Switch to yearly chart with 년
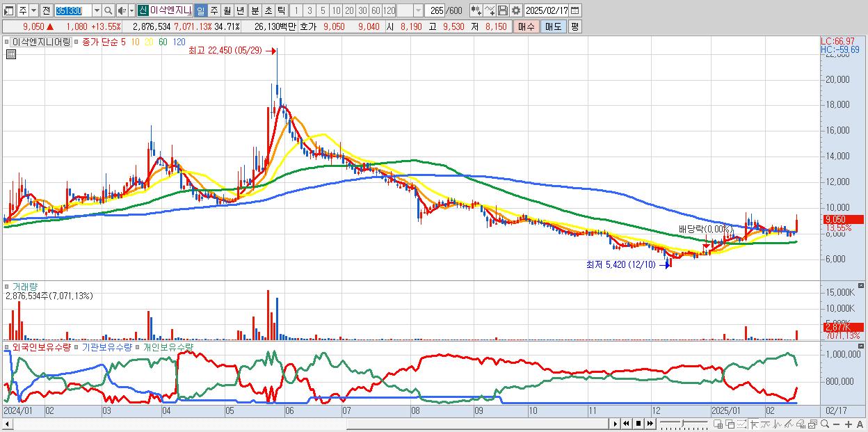The height and width of the screenshot is (432, 868). click(x=240, y=10)
